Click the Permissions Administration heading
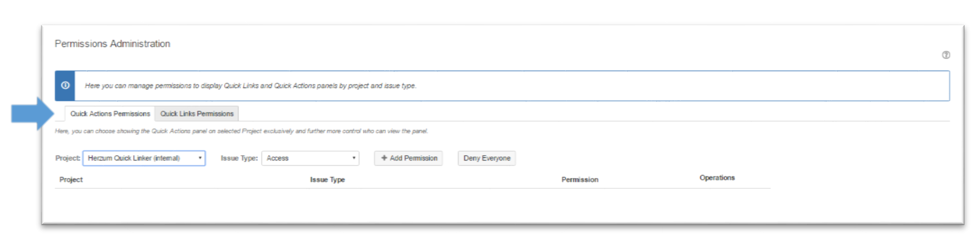This screenshot has height=241, width=980. tap(112, 44)
